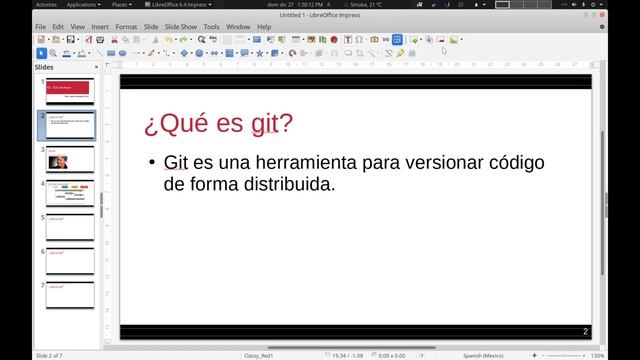
Task: Pick the Rectangle drawing tool
Action: pos(111,53)
